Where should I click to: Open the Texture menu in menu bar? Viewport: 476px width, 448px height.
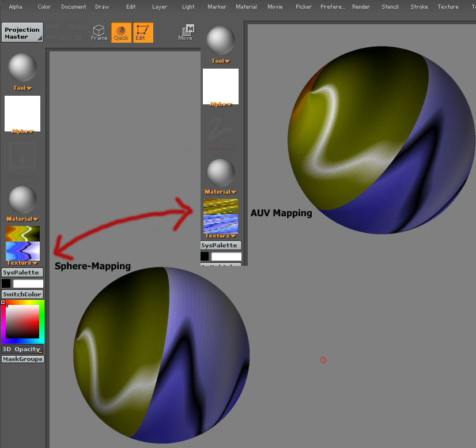(x=448, y=7)
